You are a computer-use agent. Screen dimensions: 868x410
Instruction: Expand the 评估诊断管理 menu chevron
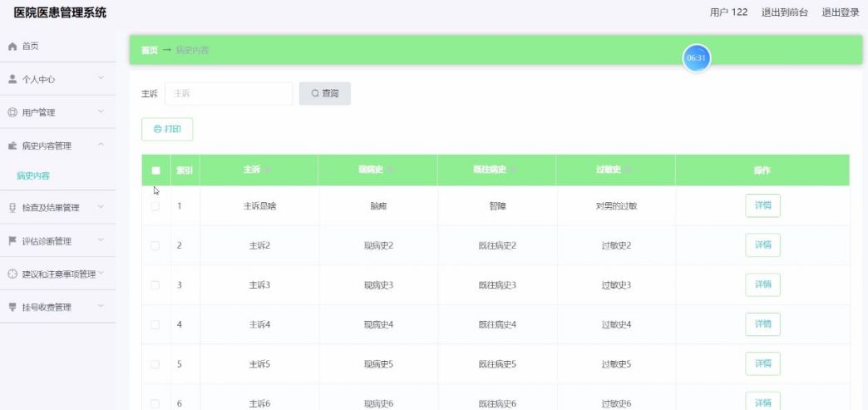(x=101, y=240)
